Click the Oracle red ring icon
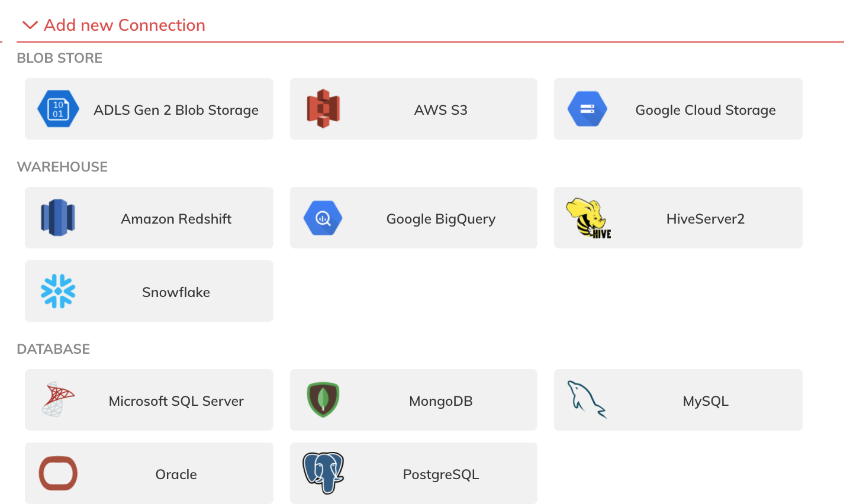 tap(58, 473)
